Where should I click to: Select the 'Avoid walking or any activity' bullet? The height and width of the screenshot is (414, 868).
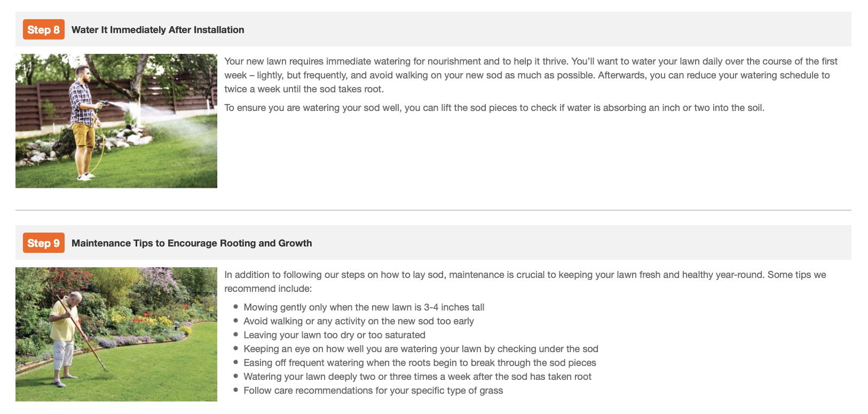tap(358, 321)
